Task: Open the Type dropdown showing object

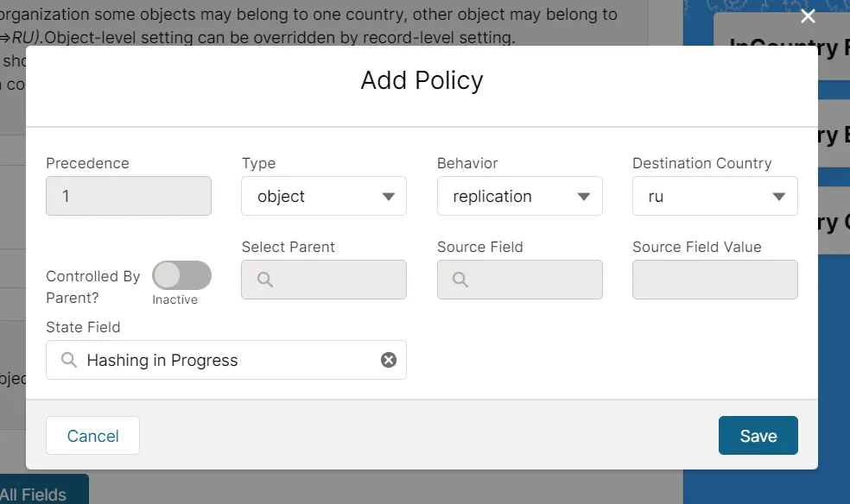Action: pyautogui.click(x=324, y=196)
